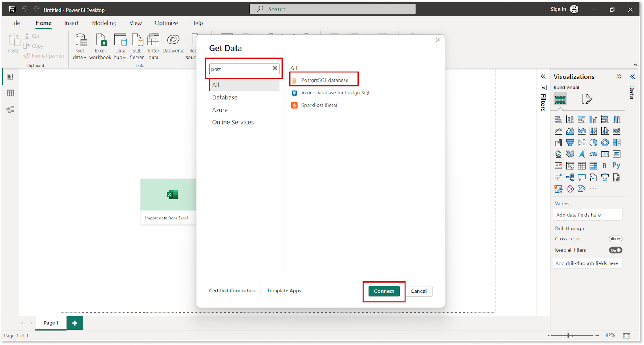The image size is (644, 345).
Task: Click the Cancel button
Action: pos(419,291)
